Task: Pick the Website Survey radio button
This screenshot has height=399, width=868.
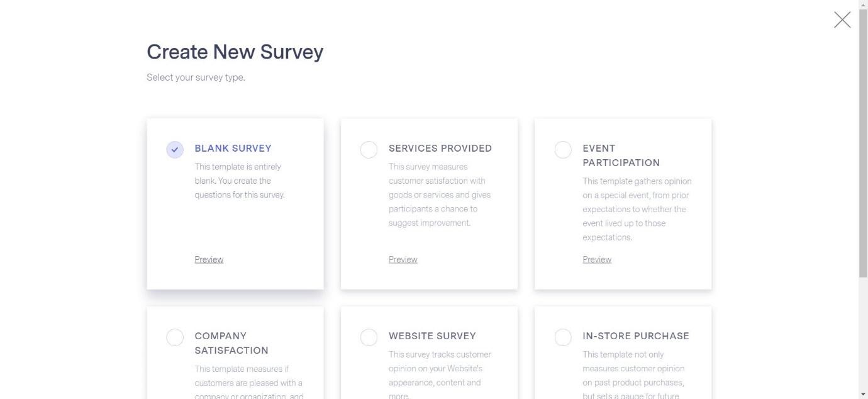Action: point(369,337)
